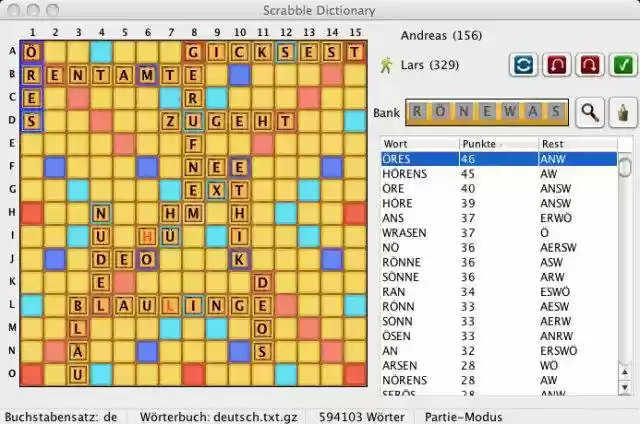This screenshot has width=640, height=424.
Task: Click the W tile in the Bank rack
Action: [509, 111]
